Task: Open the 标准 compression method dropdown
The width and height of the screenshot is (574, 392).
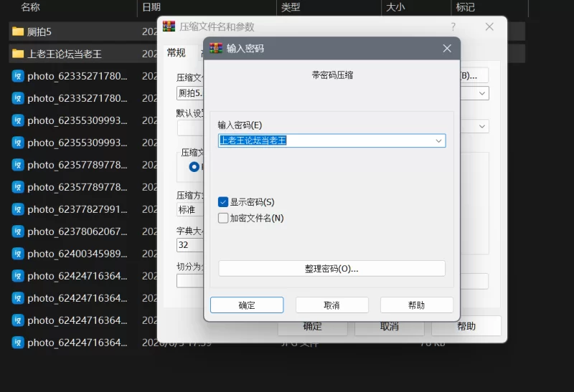Action: [190, 210]
